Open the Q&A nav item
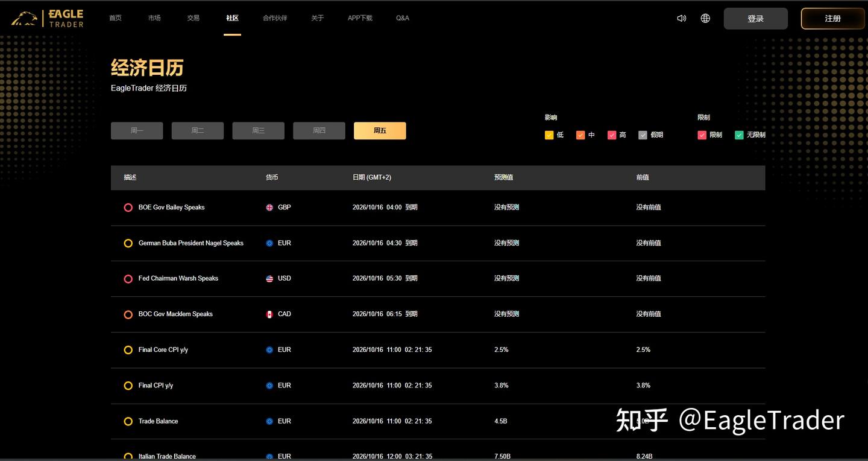Image resolution: width=868 pixels, height=461 pixels. (403, 18)
